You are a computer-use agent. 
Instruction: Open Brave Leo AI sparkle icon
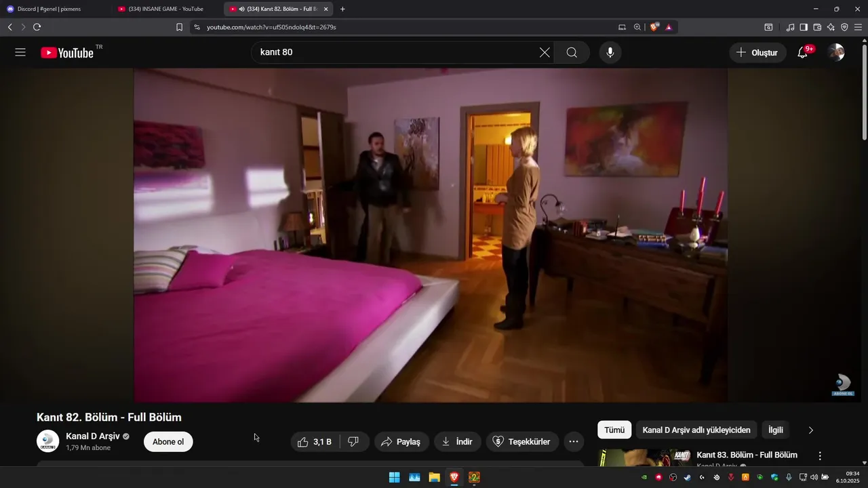pos(831,27)
